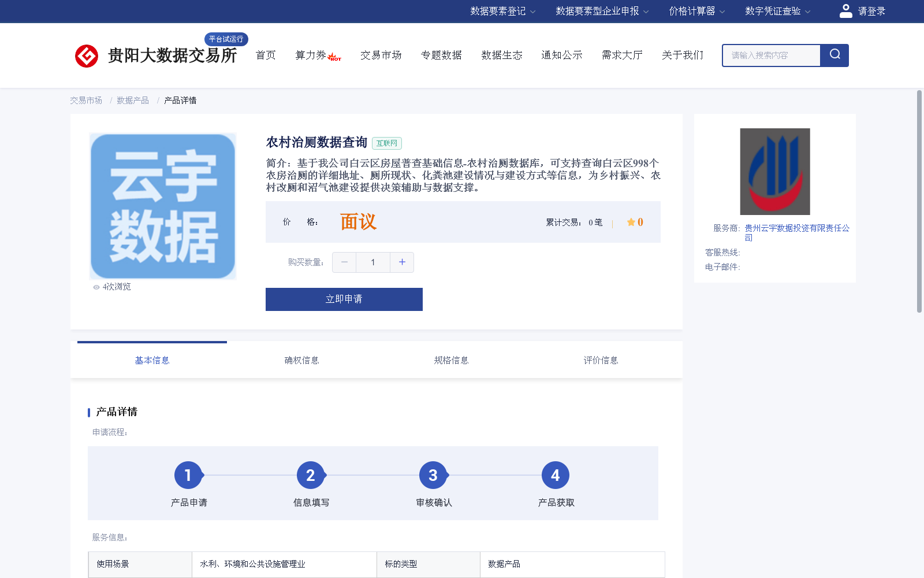Expand 价格计算器 dropdown
This screenshot has height=578, width=924.
697,11
